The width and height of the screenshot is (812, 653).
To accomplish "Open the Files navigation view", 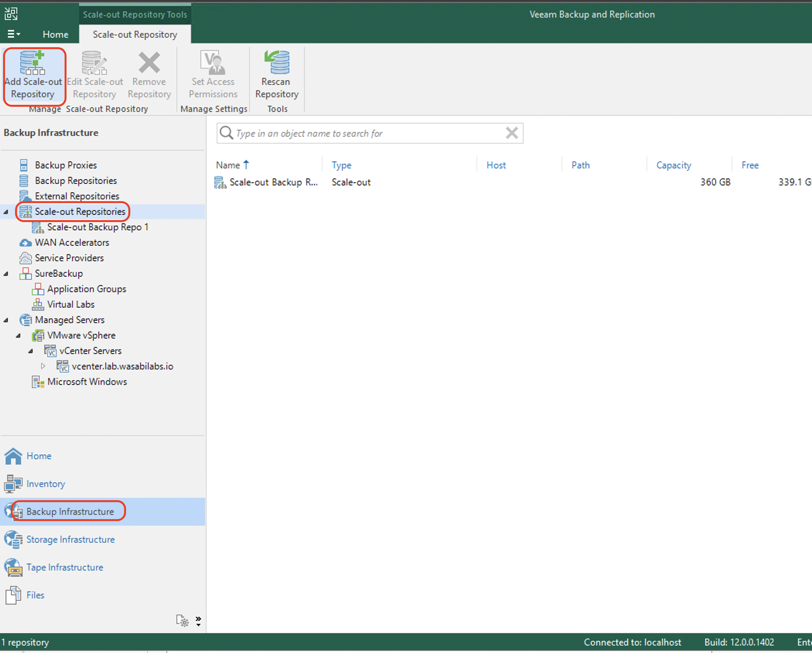I will (x=24, y=595).
